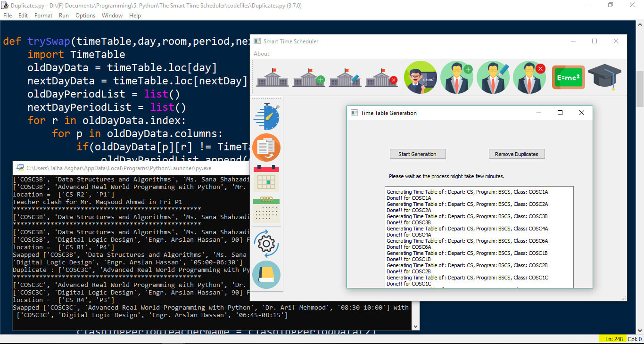Open the red calendar icon in sidebar

266,179
